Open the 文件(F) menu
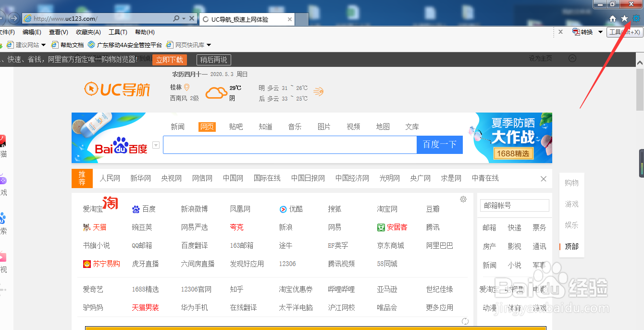This screenshot has height=330, width=644. click(x=7, y=32)
